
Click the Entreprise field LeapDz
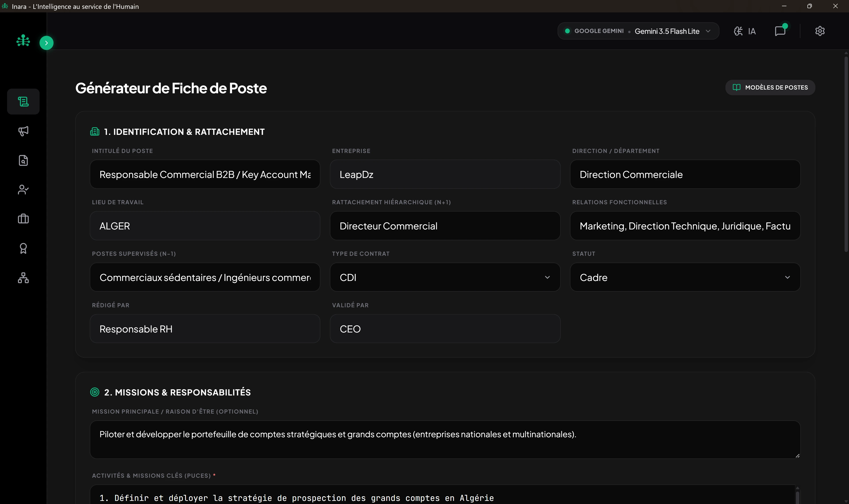click(x=445, y=174)
